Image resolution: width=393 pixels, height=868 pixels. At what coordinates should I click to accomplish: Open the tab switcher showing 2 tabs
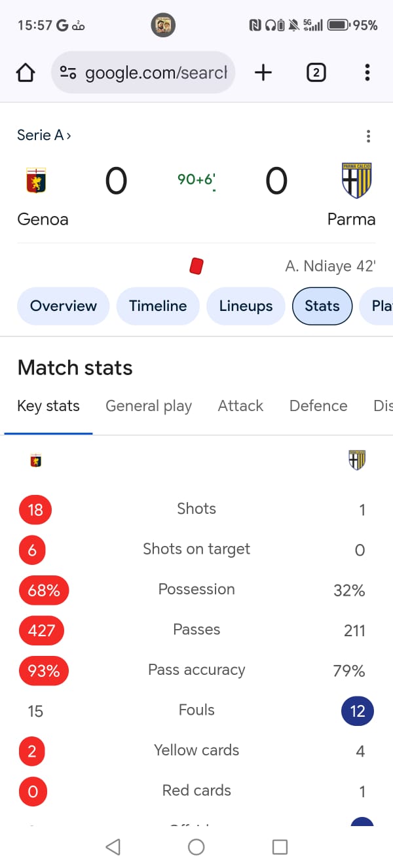(316, 73)
